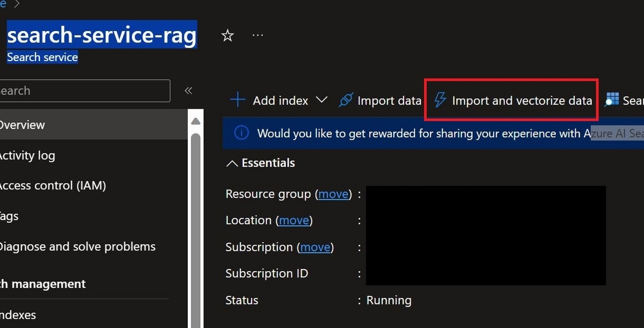644x328 pixels.
Task: Click the info icon in the banner
Action: coord(241,133)
